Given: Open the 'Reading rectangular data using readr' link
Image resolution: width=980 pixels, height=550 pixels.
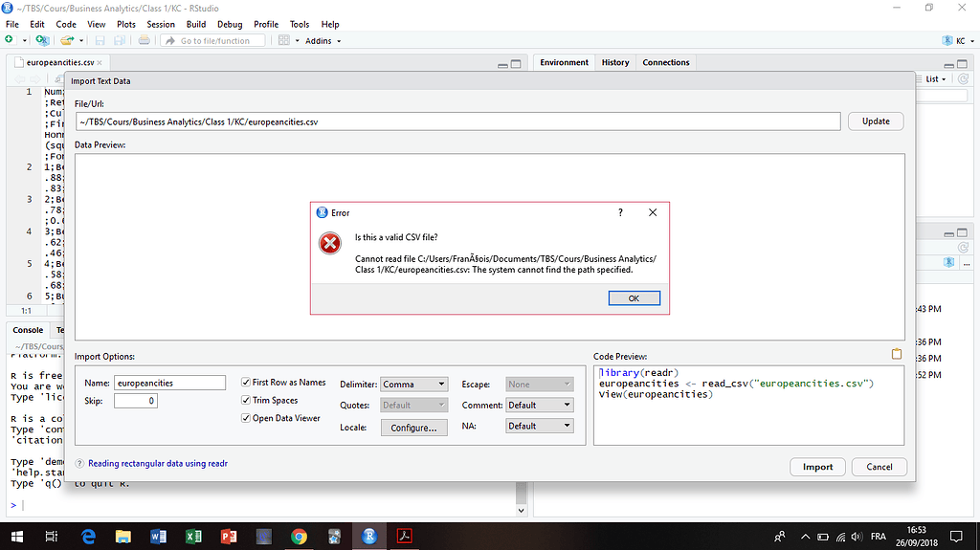Looking at the screenshot, I should (158, 463).
